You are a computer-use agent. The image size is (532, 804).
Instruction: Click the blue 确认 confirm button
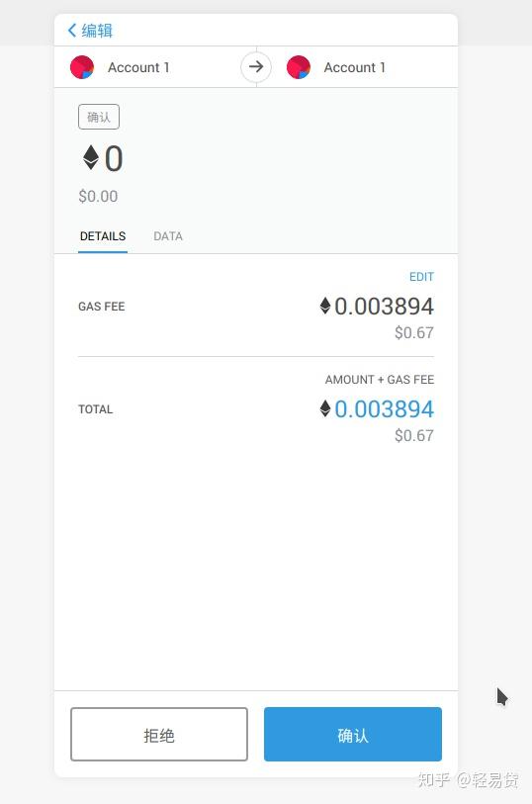(x=353, y=734)
